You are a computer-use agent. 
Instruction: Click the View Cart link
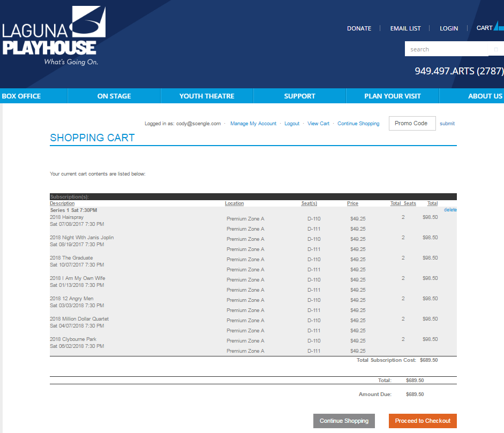pos(318,124)
